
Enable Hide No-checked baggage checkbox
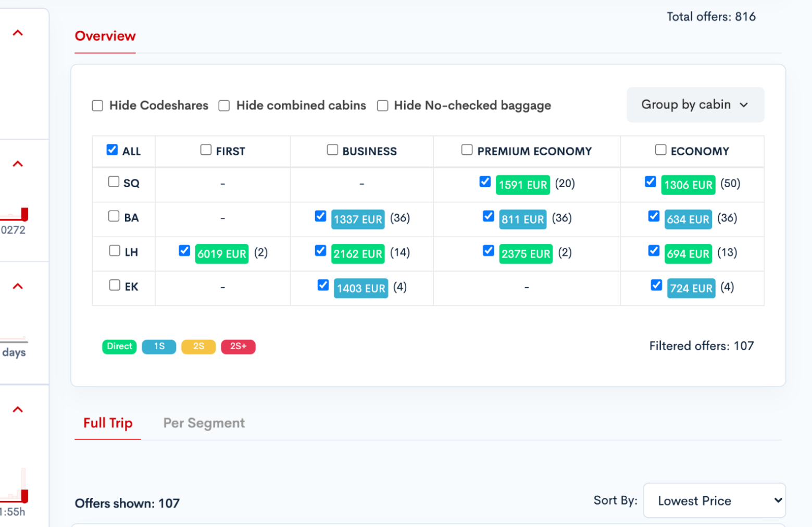tap(382, 106)
